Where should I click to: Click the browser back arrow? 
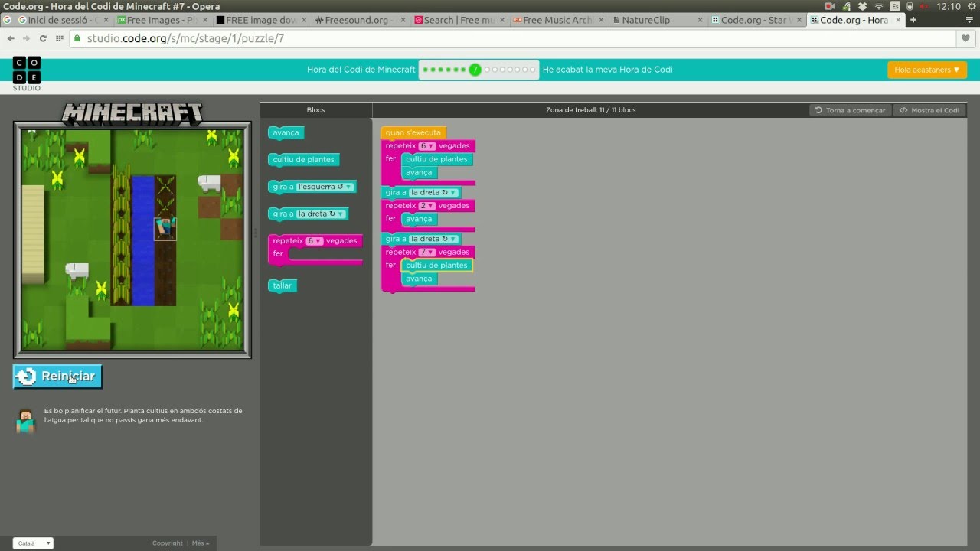pyautogui.click(x=11, y=38)
